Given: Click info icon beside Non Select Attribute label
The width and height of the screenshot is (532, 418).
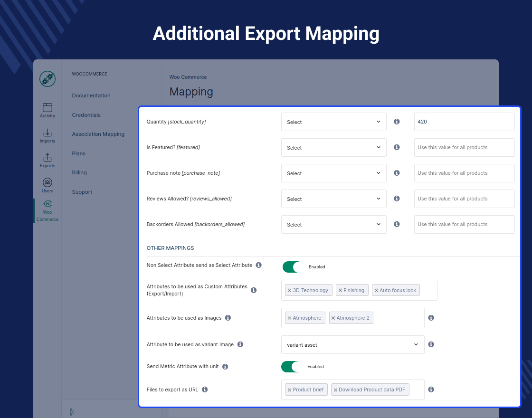Looking at the screenshot, I should tap(258, 265).
